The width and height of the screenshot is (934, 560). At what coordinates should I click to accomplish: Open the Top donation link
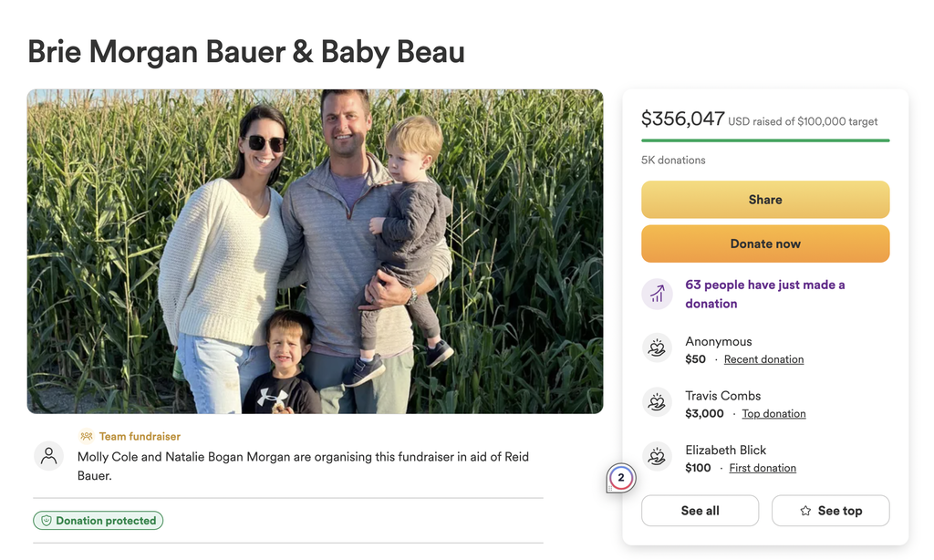pos(773,413)
